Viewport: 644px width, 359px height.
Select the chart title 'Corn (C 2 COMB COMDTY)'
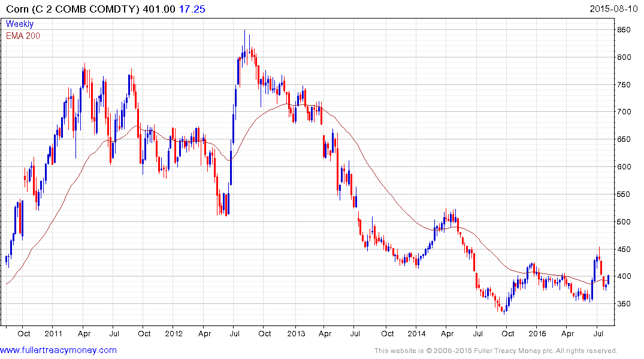[x=72, y=9]
